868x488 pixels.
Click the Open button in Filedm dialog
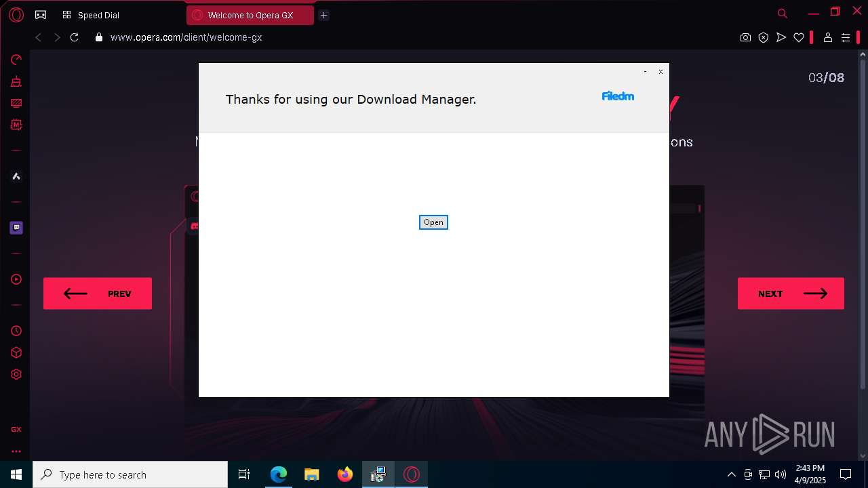433,222
